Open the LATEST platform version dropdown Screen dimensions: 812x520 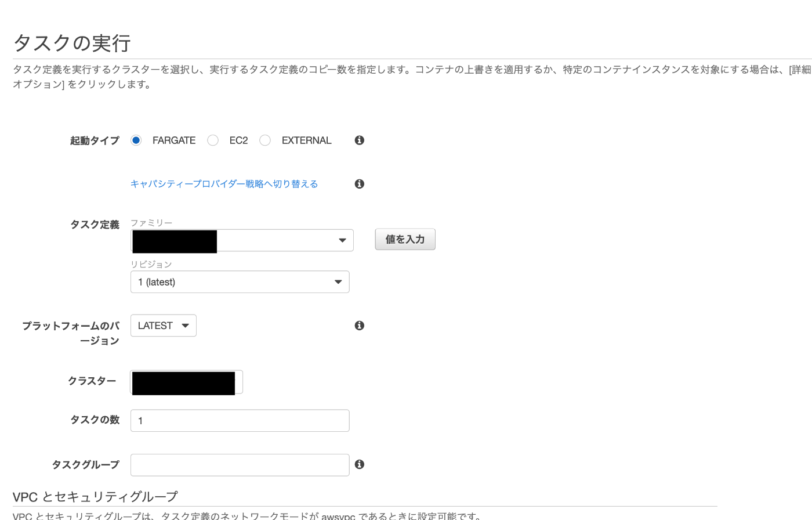[164, 326]
